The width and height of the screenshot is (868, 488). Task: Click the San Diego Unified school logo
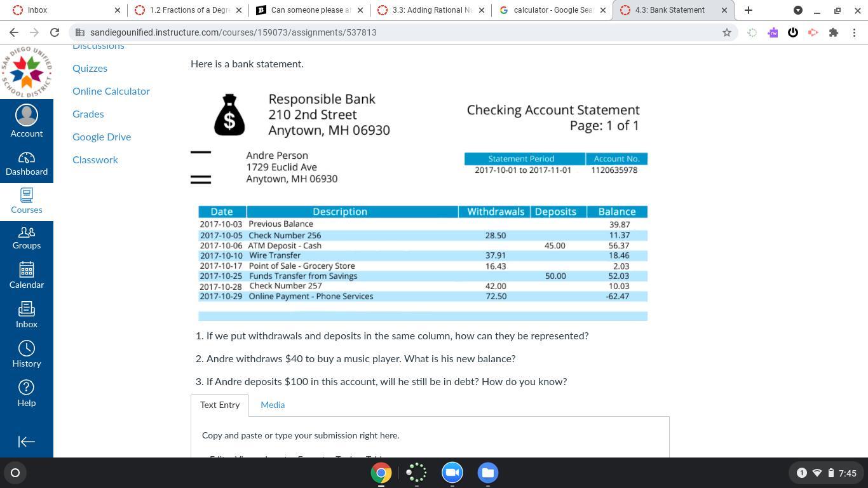coord(26,71)
